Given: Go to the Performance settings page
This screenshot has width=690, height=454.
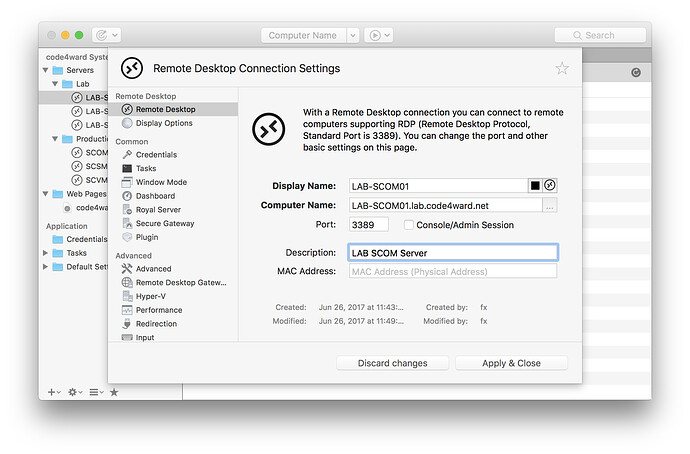Looking at the screenshot, I should pos(159,310).
